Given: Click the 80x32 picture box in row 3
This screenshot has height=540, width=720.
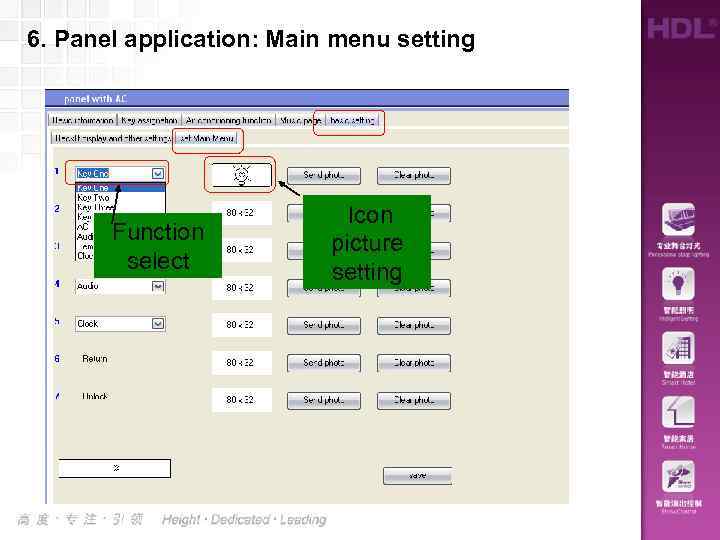Looking at the screenshot, I should coord(242,250).
